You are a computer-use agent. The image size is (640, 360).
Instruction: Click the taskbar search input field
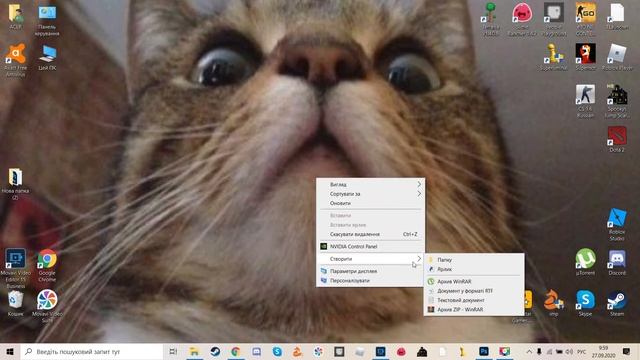pyautogui.click(x=92, y=351)
